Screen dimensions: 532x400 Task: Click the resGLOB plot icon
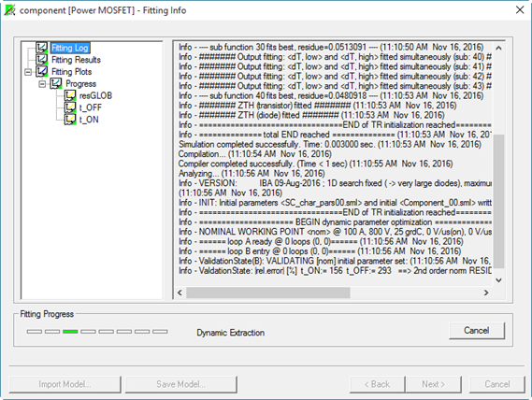[70, 95]
